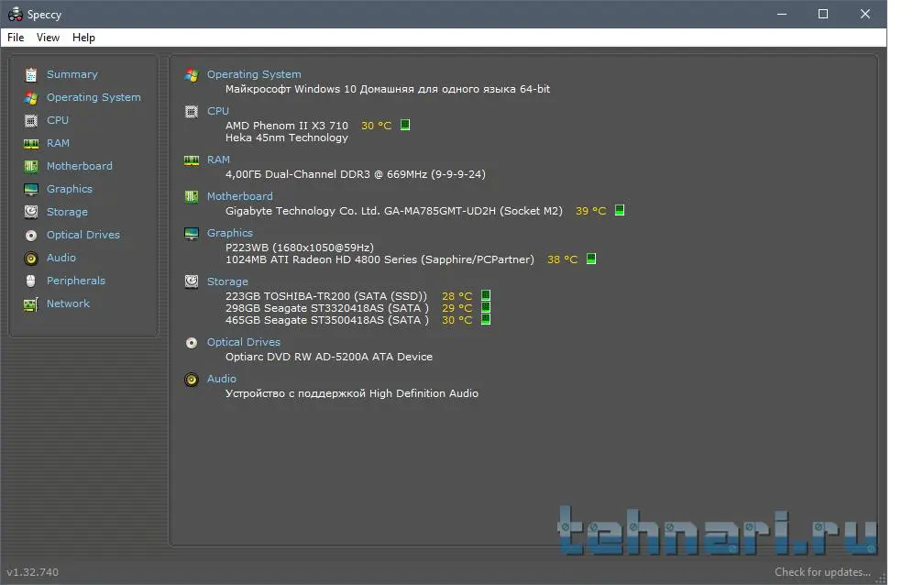The width and height of the screenshot is (924, 585).
Task: Open Optical Drives in the sidebar
Action: pyautogui.click(x=83, y=235)
